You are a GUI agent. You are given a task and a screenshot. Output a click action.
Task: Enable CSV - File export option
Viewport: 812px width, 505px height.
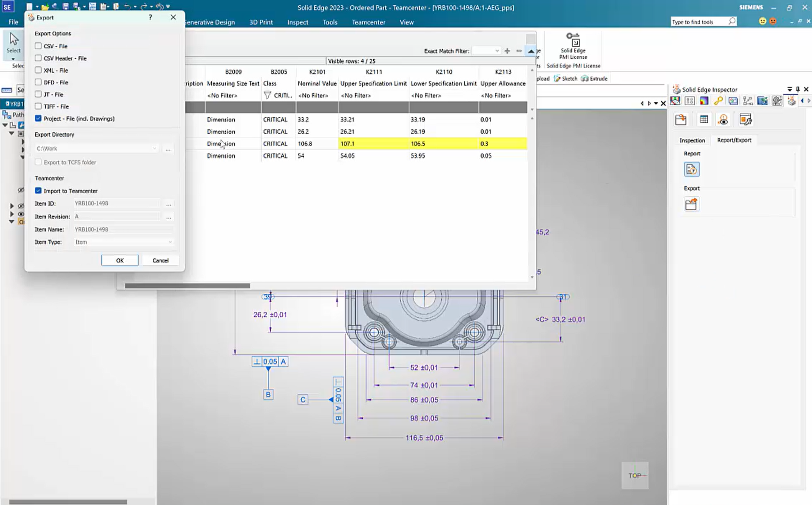point(38,46)
